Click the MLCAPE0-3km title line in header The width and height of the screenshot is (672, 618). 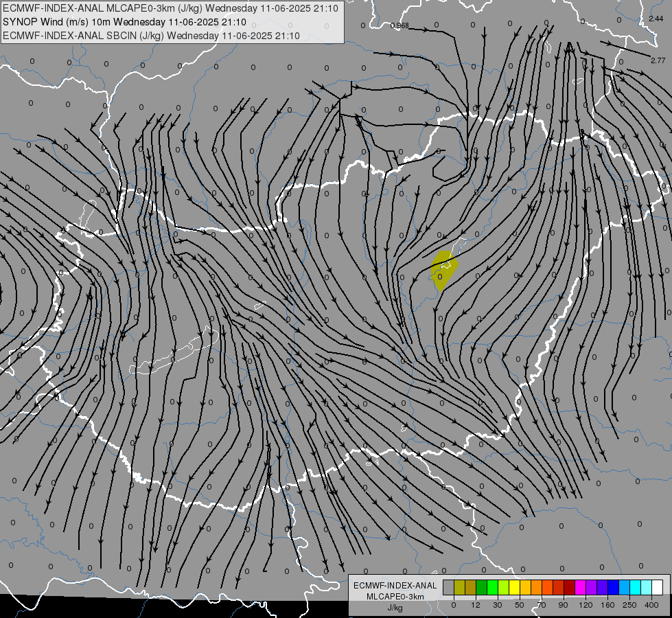pos(170,8)
